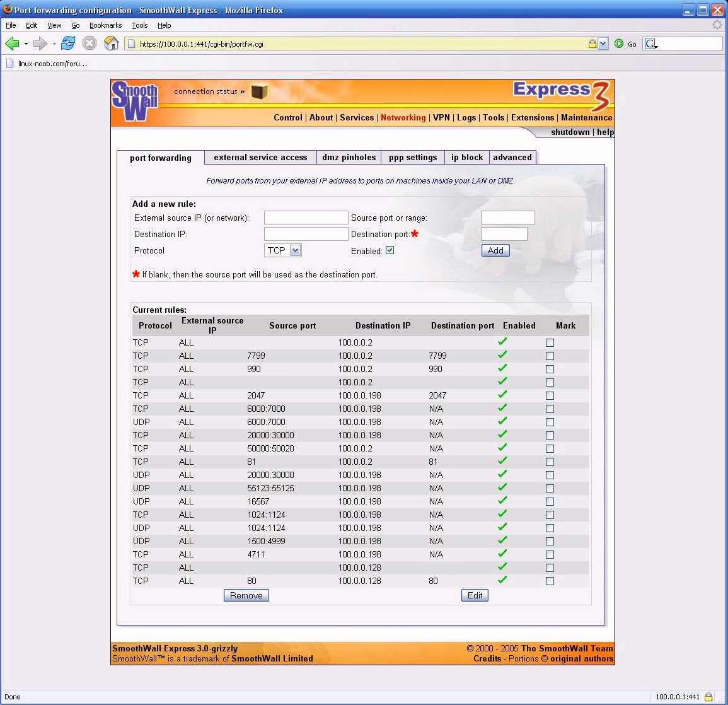Click the Source port or range field
728x705 pixels.
tap(508, 218)
